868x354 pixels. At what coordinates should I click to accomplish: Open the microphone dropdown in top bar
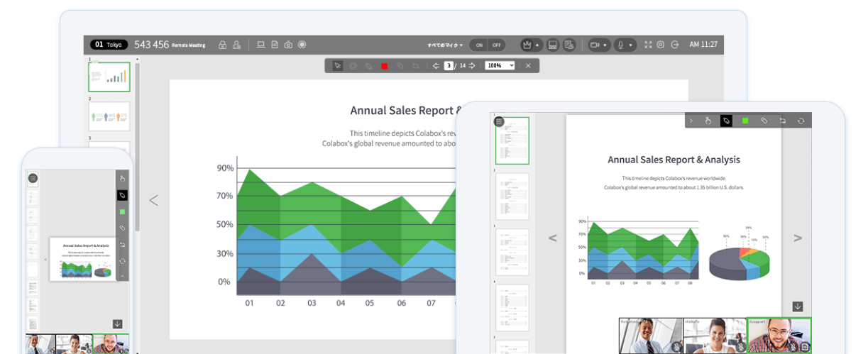point(625,45)
